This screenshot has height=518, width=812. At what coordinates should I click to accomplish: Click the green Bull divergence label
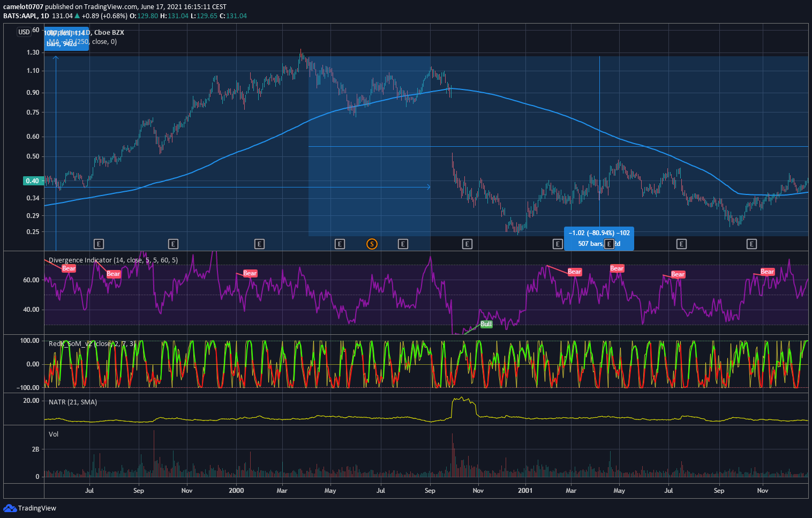(x=486, y=324)
